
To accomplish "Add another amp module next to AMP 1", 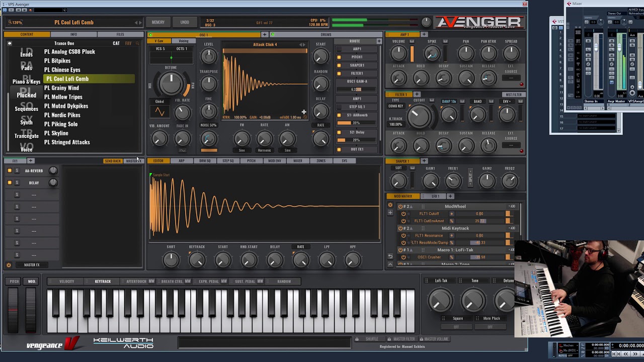I will pos(424,35).
